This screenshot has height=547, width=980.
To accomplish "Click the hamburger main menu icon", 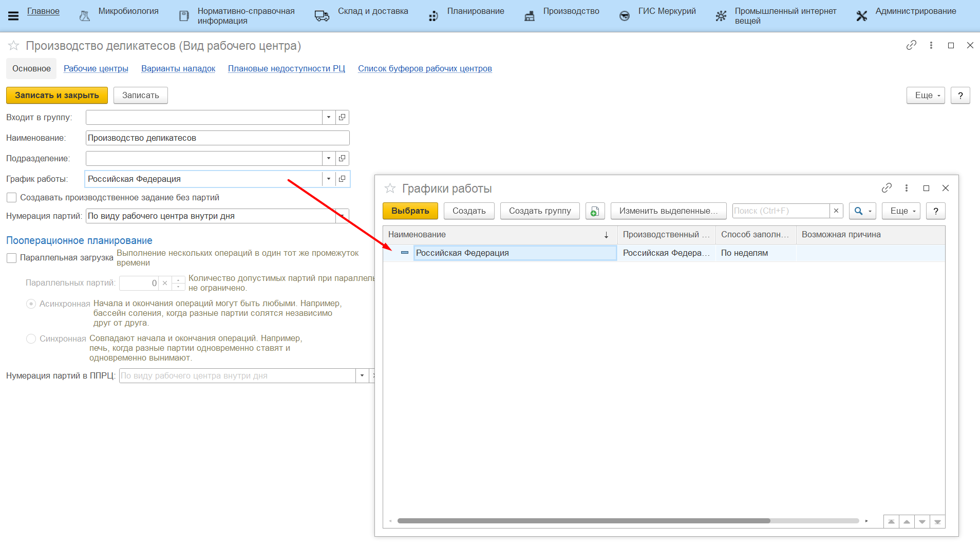I will tap(13, 16).
